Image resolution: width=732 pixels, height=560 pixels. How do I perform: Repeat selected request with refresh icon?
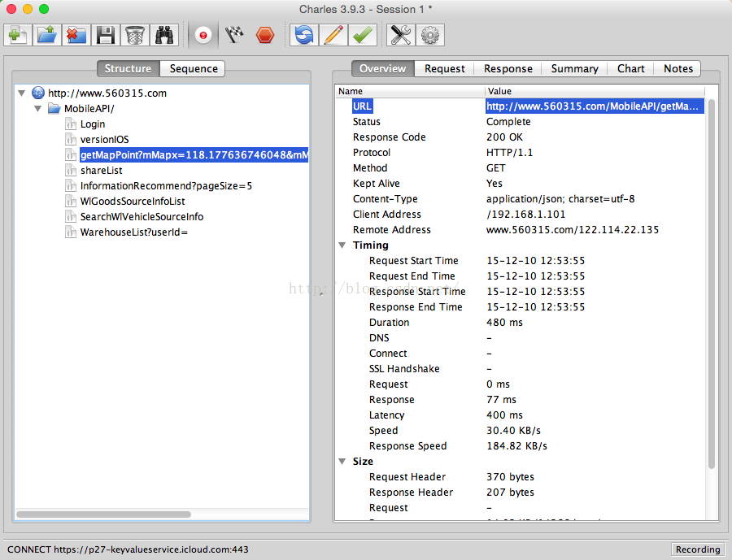point(304,35)
